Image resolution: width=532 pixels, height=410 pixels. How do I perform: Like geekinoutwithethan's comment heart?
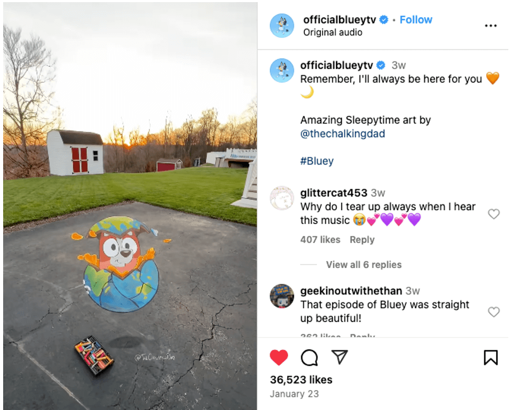point(494,312)
